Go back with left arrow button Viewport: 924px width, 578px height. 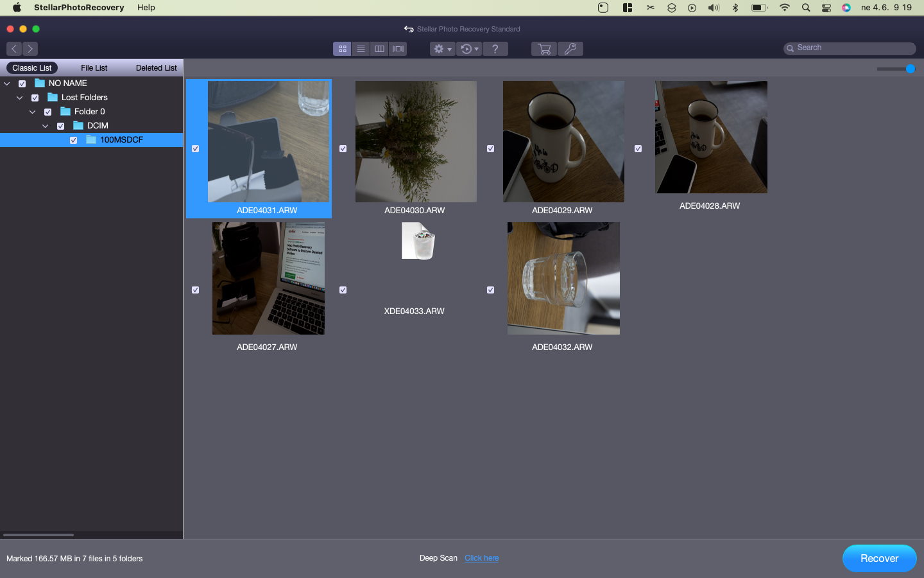tap(14, 49)
